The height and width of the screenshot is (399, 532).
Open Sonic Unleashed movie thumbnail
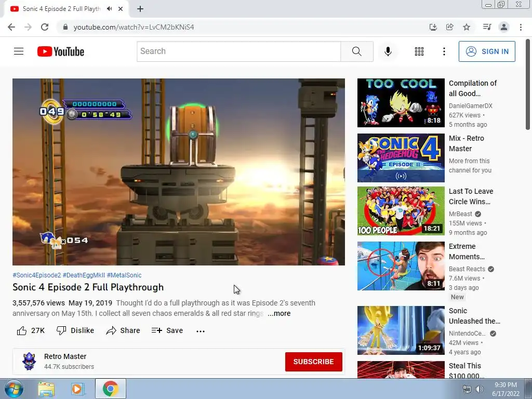coord(401,330)
